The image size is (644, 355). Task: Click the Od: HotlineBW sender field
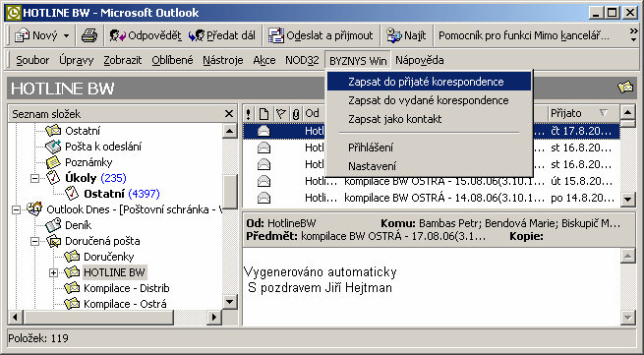[281, 223]
